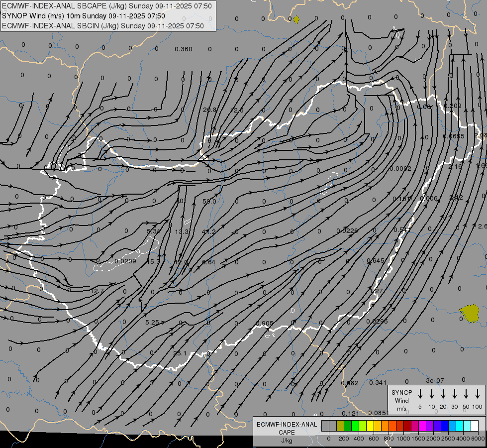Click the 0.0695 CAPE value on map

click(454, 136)
